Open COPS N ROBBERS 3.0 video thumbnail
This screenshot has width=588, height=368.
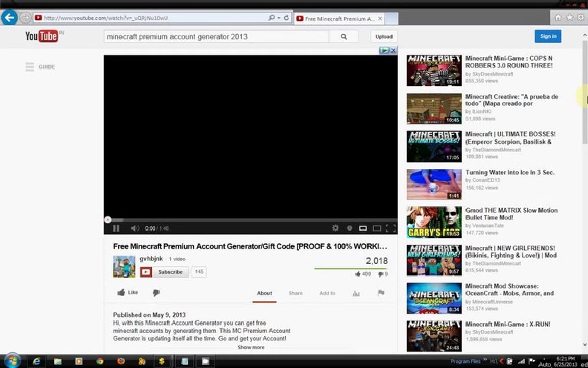(x=434, y=70)
